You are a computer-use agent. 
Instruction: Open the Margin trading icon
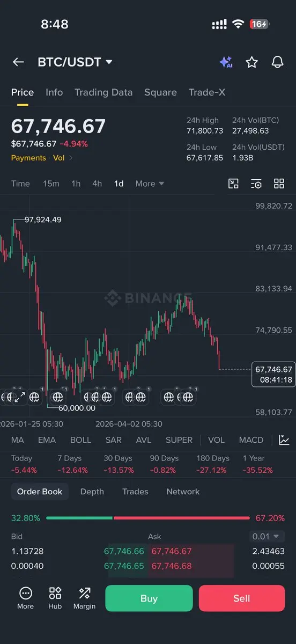[x=84, y=598]
